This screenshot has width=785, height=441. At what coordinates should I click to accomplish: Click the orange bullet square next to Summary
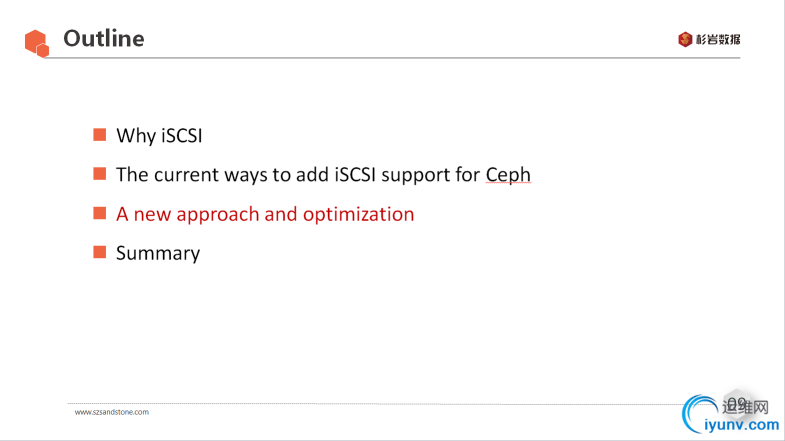point(99,252)
